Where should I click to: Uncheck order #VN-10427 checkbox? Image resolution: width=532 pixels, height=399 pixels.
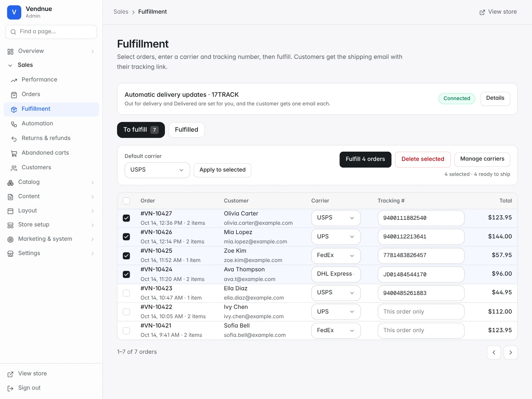point(126,218)
